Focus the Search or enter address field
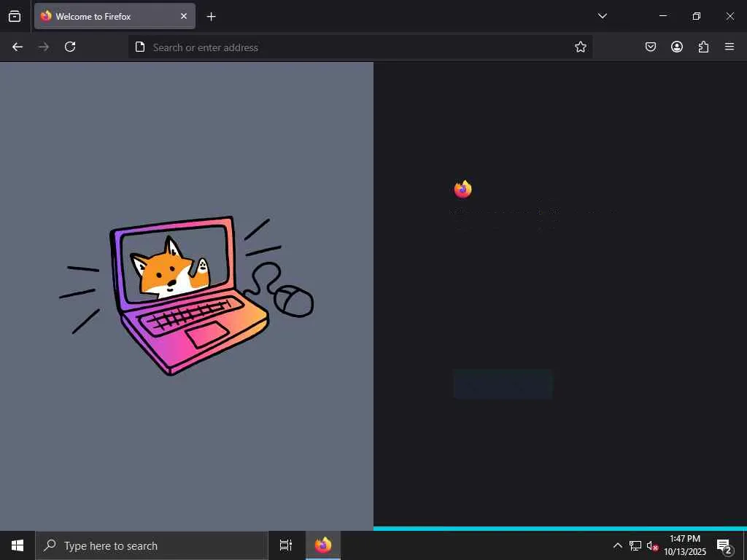 coord(360,47)
